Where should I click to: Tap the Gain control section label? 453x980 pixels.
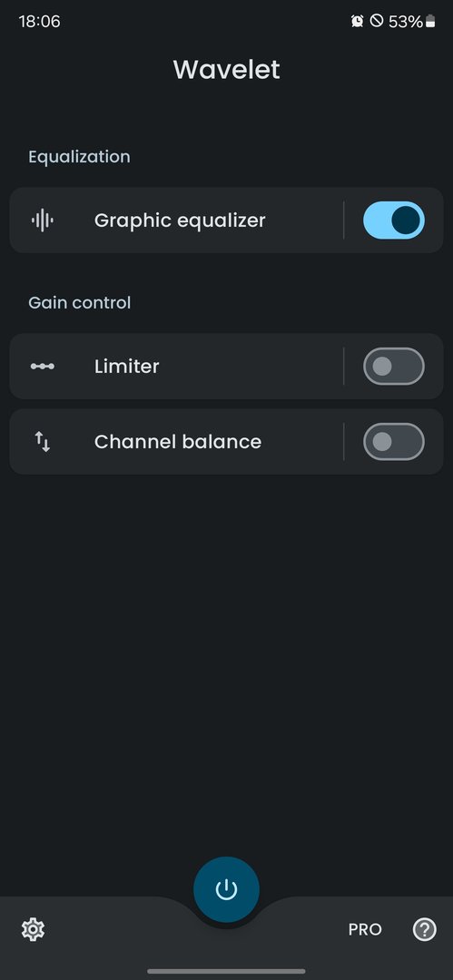click(80, 302)
